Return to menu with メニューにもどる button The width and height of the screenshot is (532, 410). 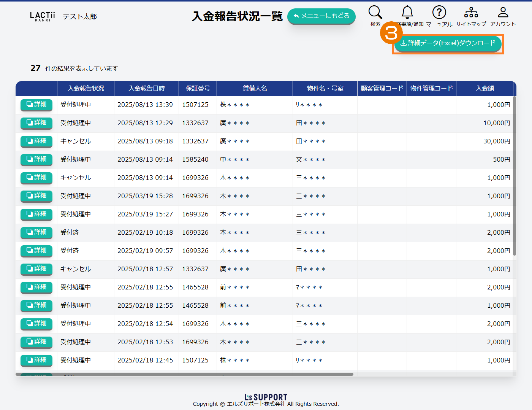[x=321, y=16]
